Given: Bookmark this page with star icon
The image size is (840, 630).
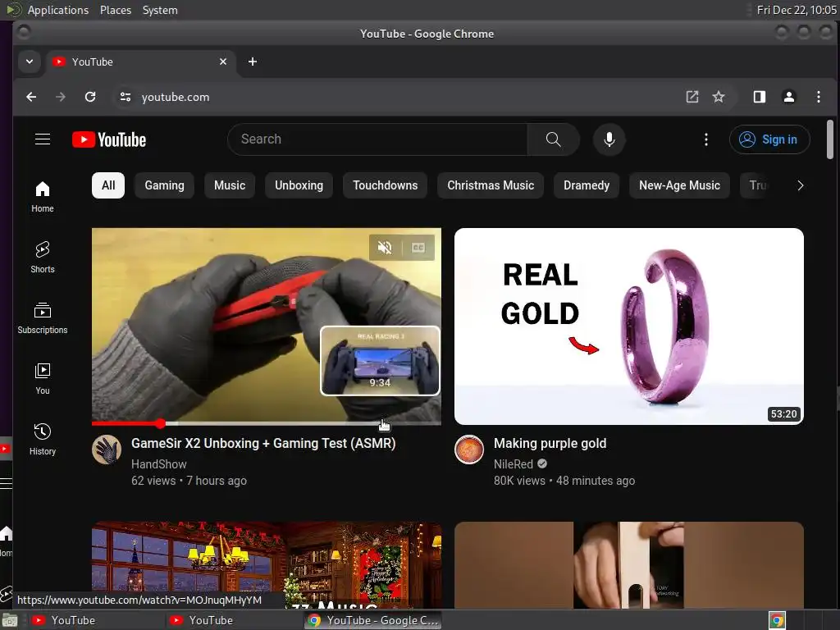Looking at the screenshot, I should pos(719,97).
